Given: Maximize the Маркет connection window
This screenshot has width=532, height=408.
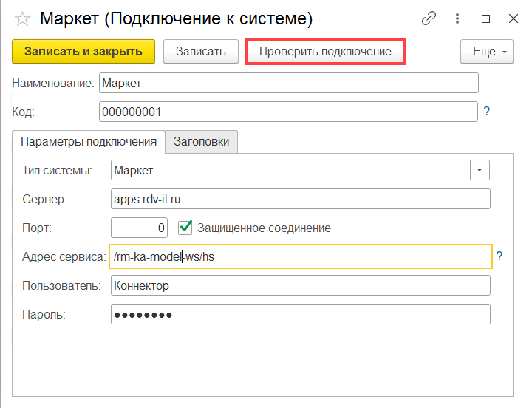Looking at the screenshot, I should 485,18.
